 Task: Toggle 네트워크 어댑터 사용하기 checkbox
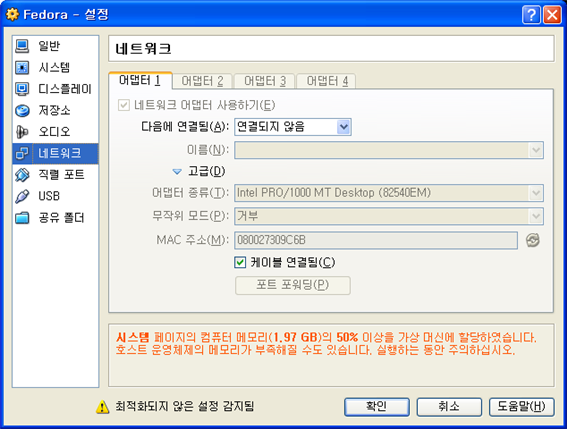[x=124, y=106]
